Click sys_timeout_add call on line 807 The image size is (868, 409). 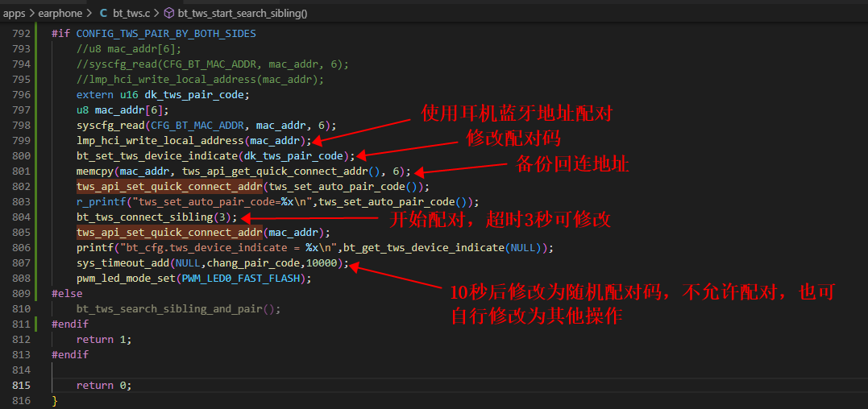(123, 263)
